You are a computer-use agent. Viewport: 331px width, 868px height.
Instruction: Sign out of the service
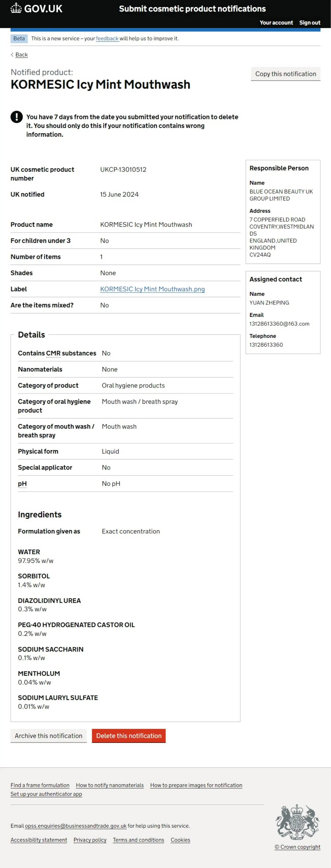point(309,22)
